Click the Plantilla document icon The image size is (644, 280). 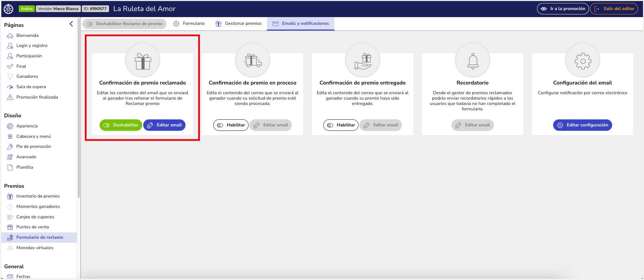(x=10, y=167)
